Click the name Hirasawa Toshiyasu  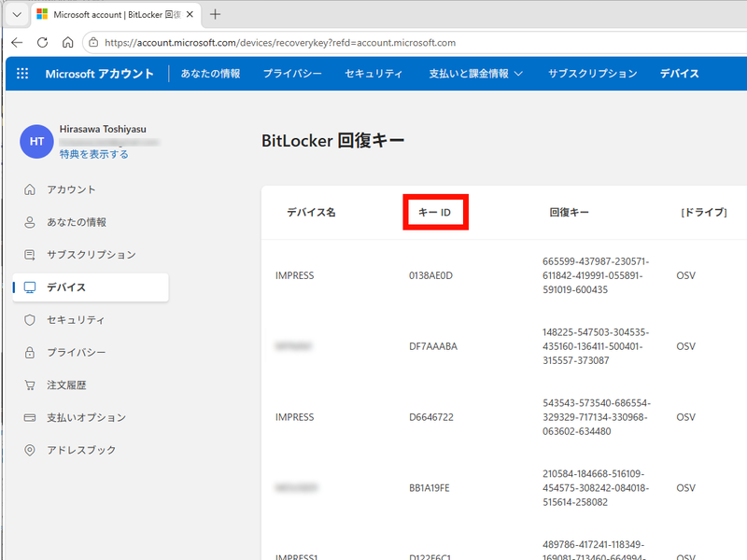[103, 129]
